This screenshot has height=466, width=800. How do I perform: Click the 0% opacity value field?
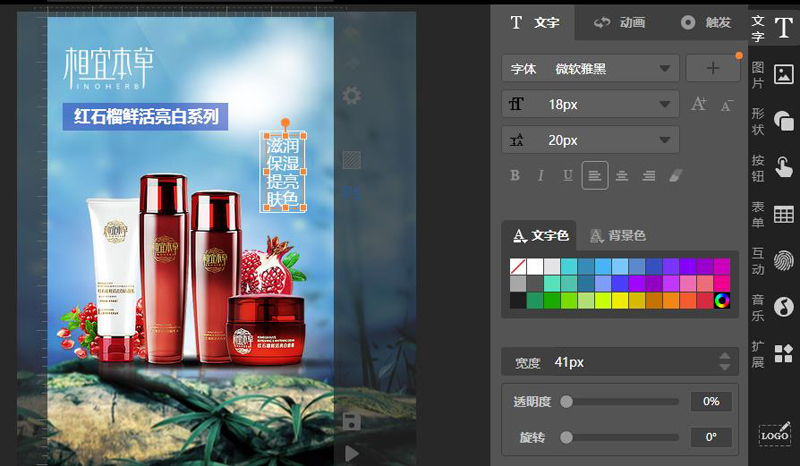point(711,401)
